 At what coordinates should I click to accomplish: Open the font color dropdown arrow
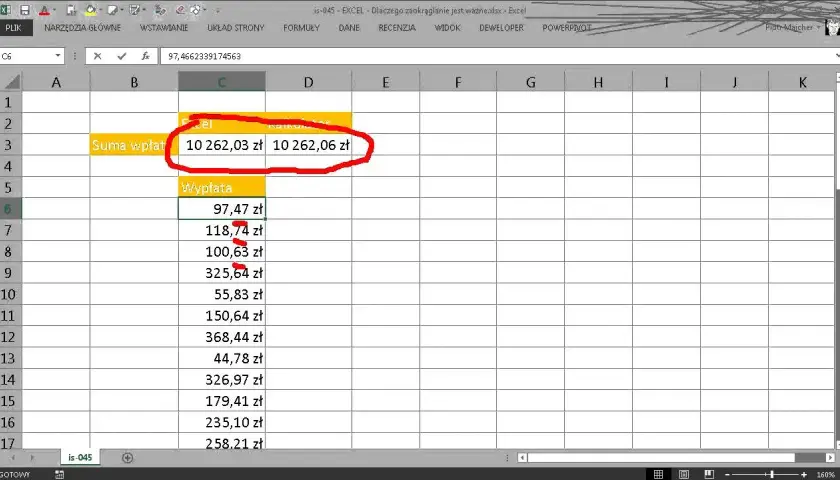54,10
